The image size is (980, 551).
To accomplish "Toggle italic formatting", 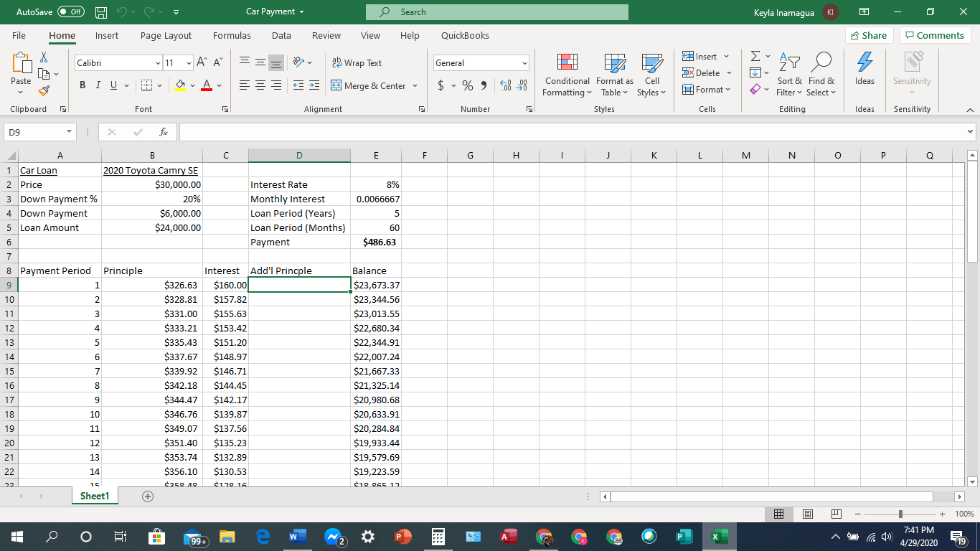I will 98,85.
